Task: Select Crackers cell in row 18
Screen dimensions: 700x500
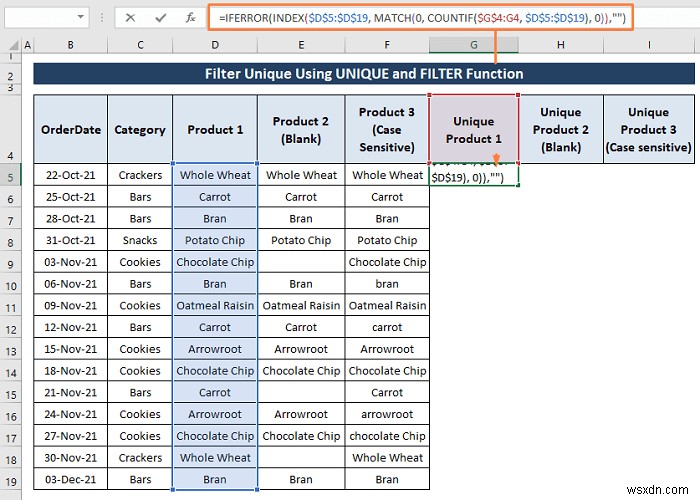Action: (140, 458)
